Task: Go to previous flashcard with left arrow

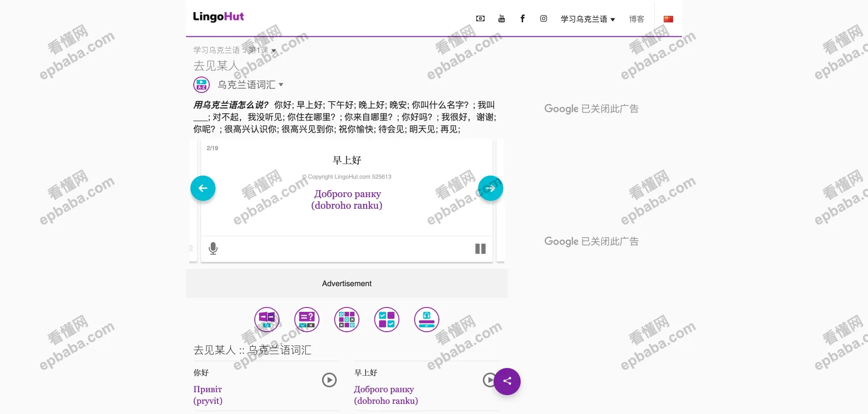Action: [x=203, y=188]
